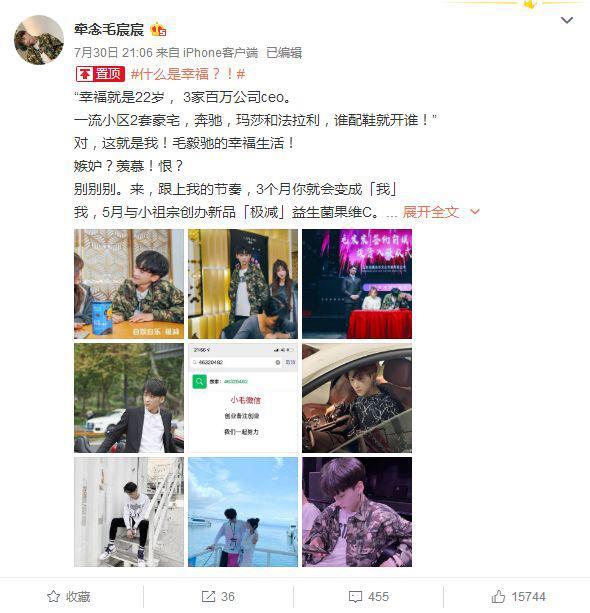The height and width of the screenshot is (613, 590).
Task: Open the man sitting on stairs photo
Action: [129, 512]
